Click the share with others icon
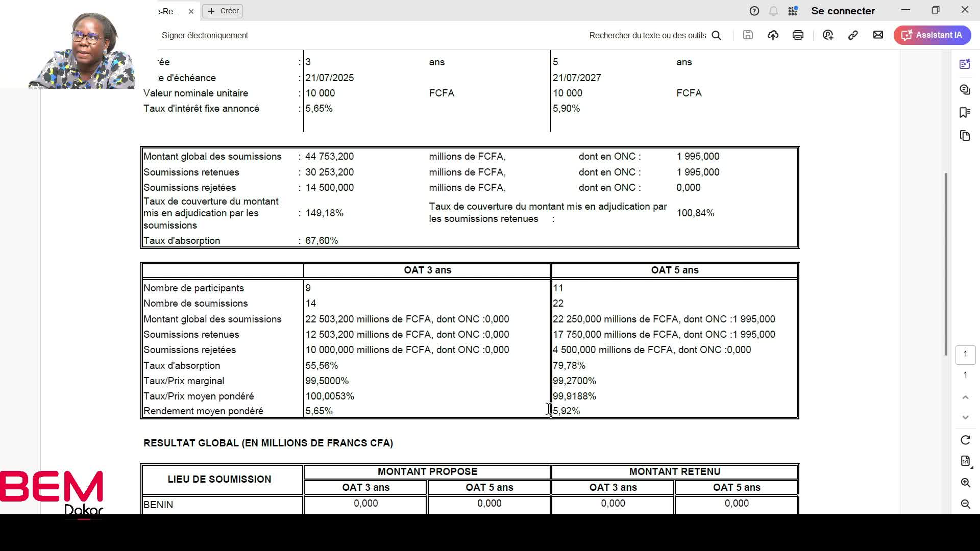Screen dimensions: 980x551 828,35
